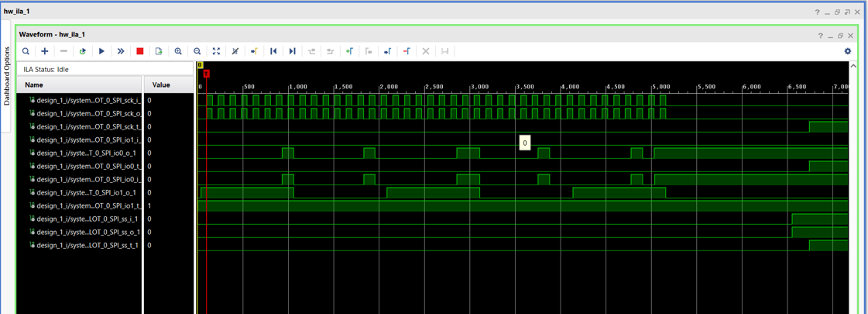The height and width of the screenshot is (314, 868).
Task: Go to the last time sample
Action: click(x=293, y=51)
